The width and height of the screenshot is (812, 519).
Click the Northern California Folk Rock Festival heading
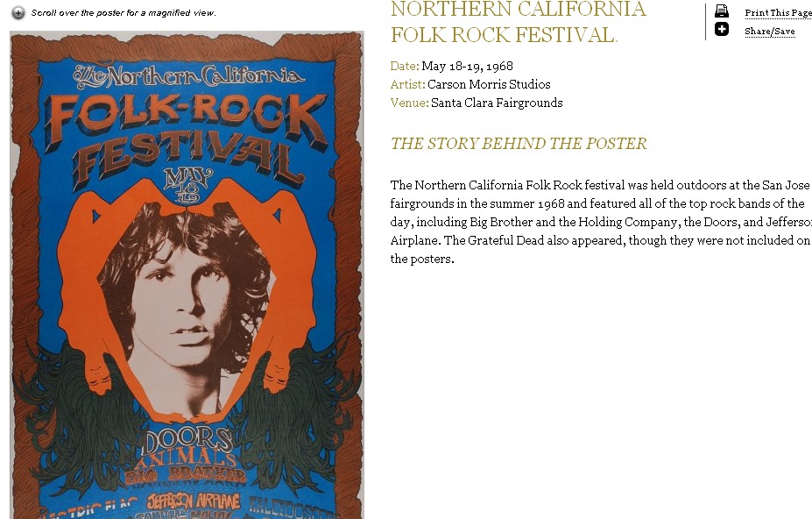tap(519, 22)
